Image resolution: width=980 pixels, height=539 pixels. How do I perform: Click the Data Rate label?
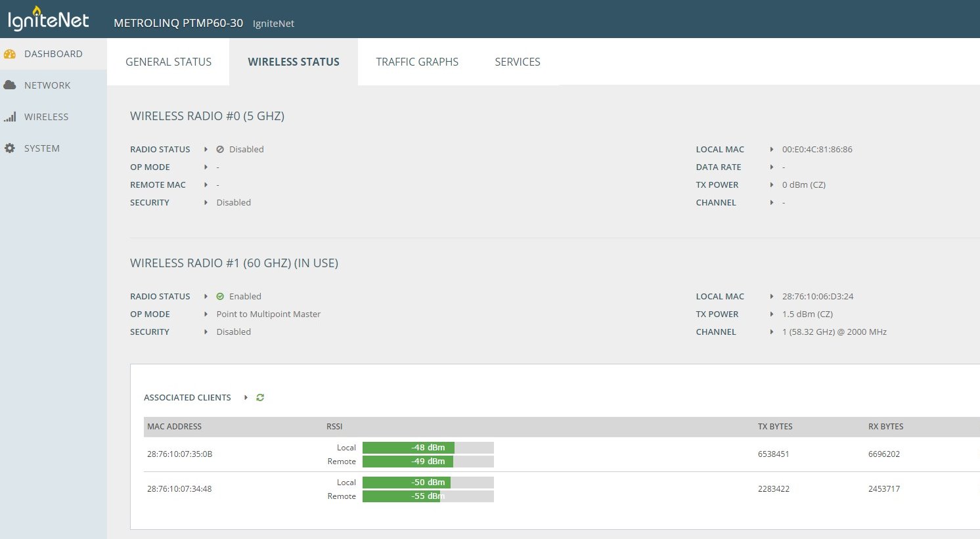click(719, 167)
